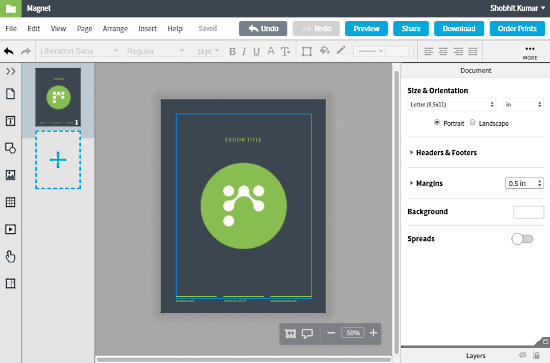Image resolution: width=550 pixels, height=363 pixels.
Task: Select the Shapes tool in sidebar
Action: (11, 148)
